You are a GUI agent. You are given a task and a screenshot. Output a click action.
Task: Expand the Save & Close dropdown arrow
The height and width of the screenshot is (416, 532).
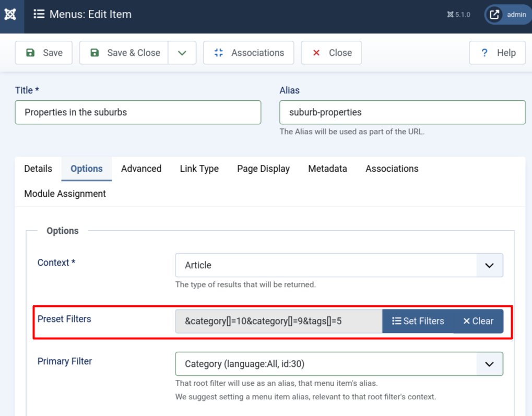coord(182,53)
